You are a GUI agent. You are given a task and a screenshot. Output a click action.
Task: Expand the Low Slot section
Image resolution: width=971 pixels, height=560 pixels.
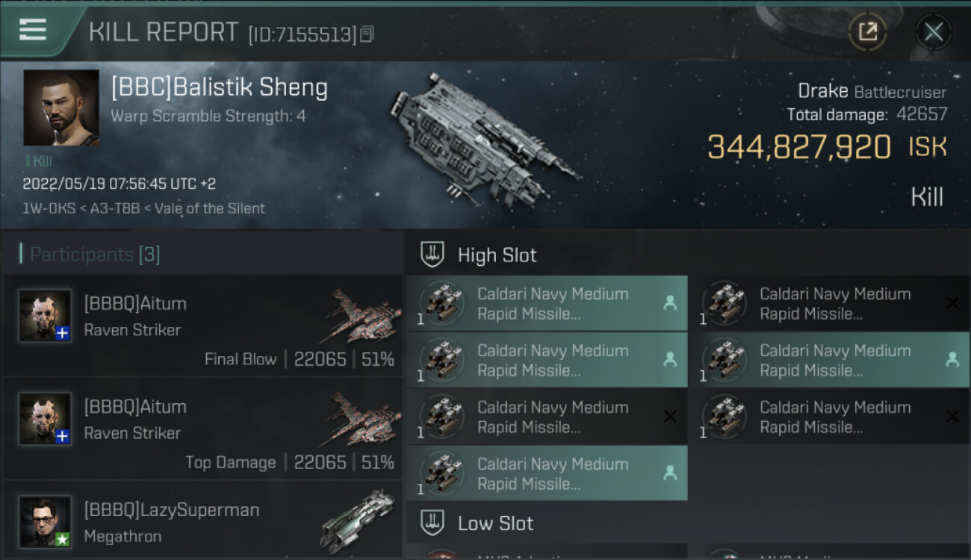(x=496, y=523)
